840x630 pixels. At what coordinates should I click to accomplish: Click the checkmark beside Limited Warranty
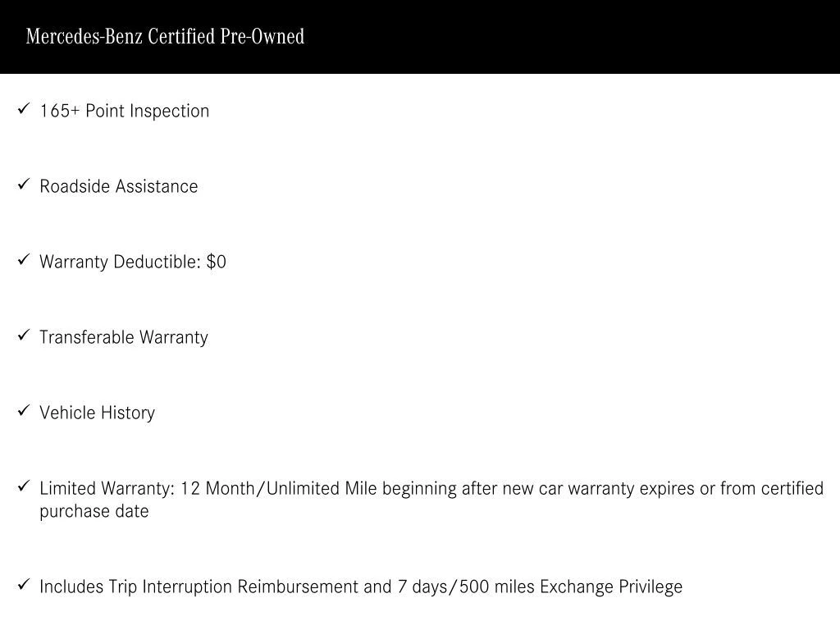pyautogui.click(x=23, y=486)
